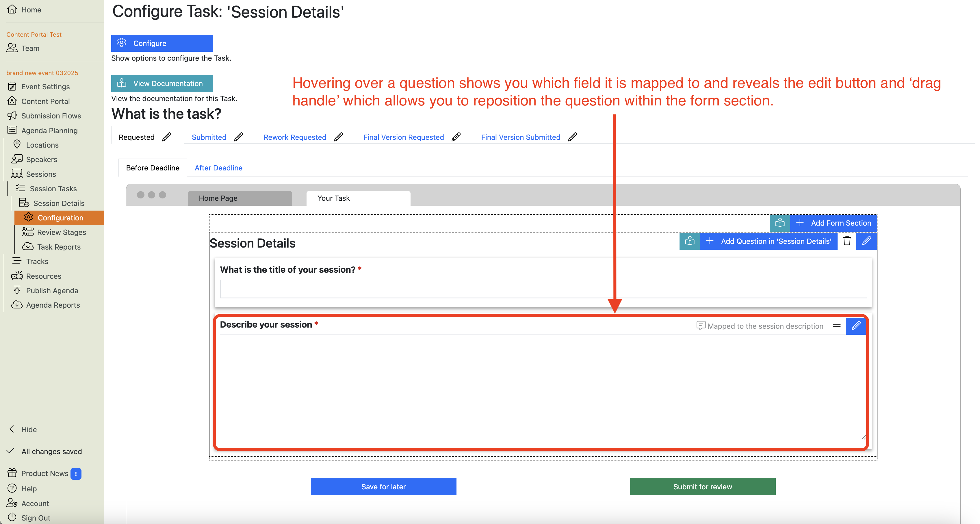The image size is (980, 524).
Task: Click the Submission Flows megaphone icon
Action: 12,116
